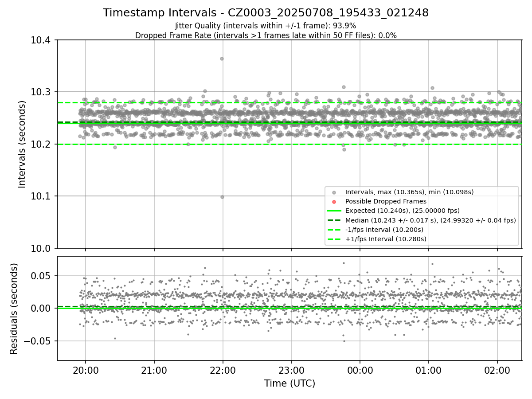Viewport: 532px width, 399px height.
Task: Click the Dropped Frame Rate 0.0% subtitle
Action: 266,35
